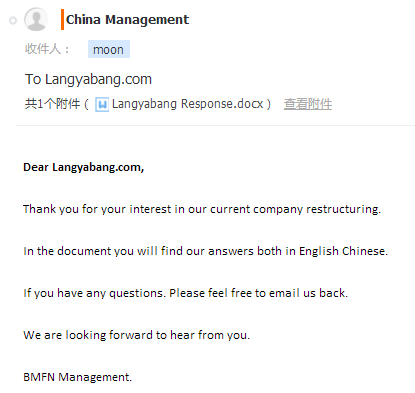
Task: Click the BMFN Management signature
Action: [78, 377]
